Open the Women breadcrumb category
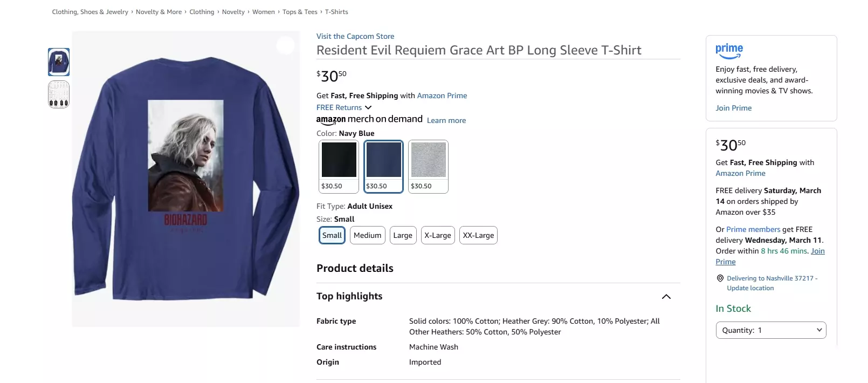The image size is (868, 383). (x=264, y=12)
